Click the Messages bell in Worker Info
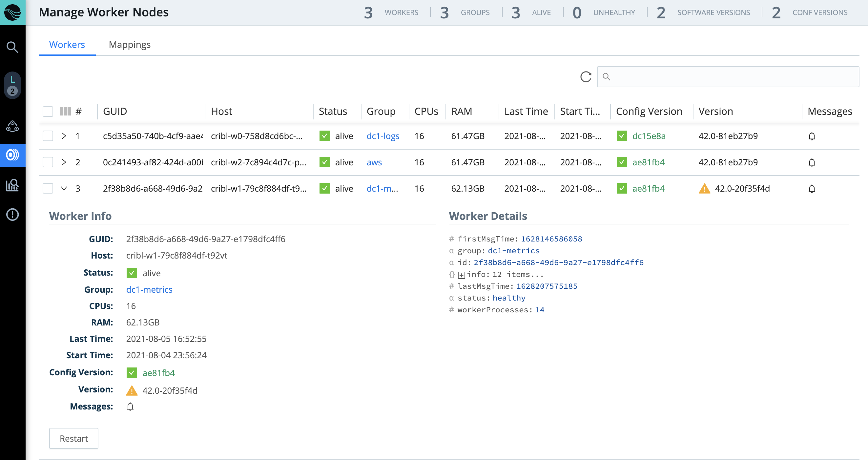The width and height of the screenshot is (868, 460). (x=131, y=407)
